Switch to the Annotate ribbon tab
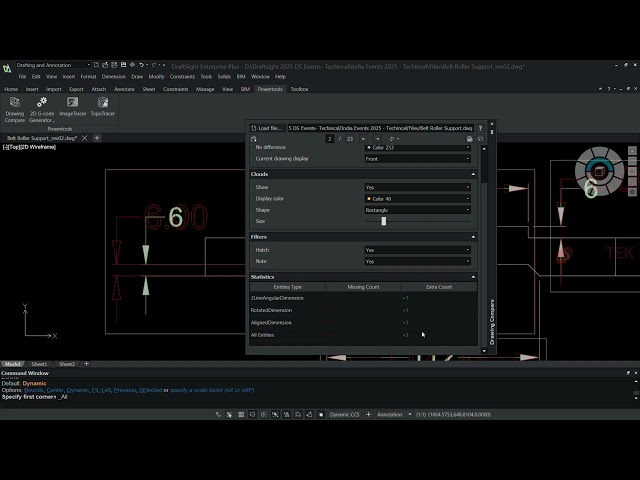 tap(124, 89)
